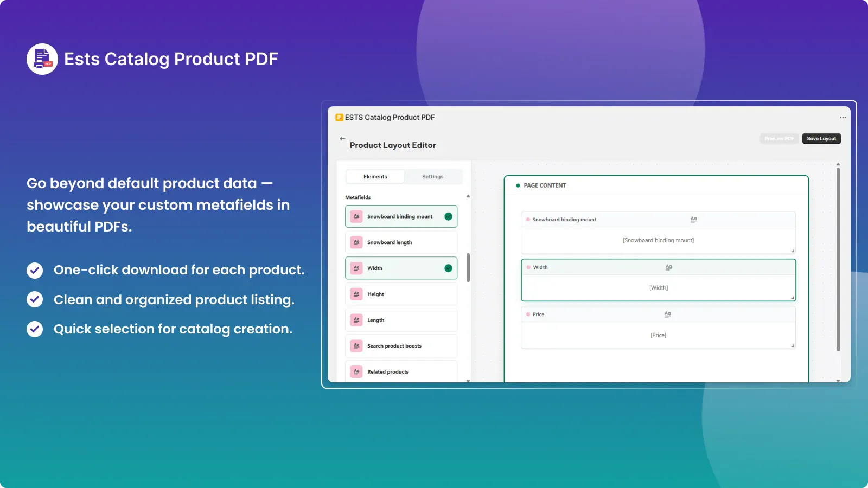Click the page canvas vertical scrollbar thumb

838,259
